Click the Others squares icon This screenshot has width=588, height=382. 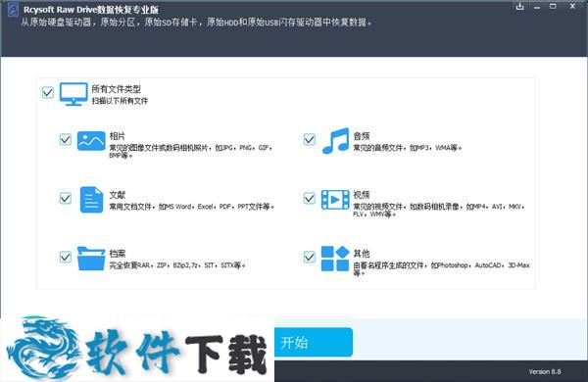click(335, 259)
